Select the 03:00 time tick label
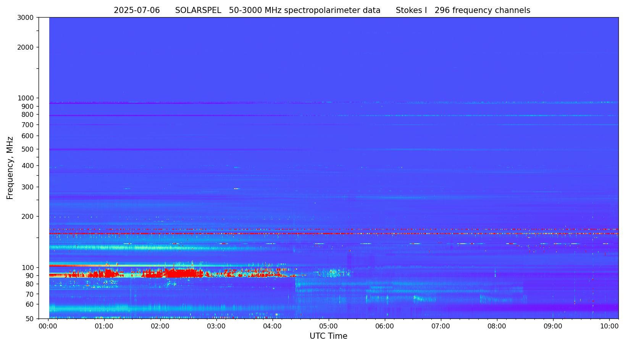Screen dimensions: 644x346 point(216,327)
